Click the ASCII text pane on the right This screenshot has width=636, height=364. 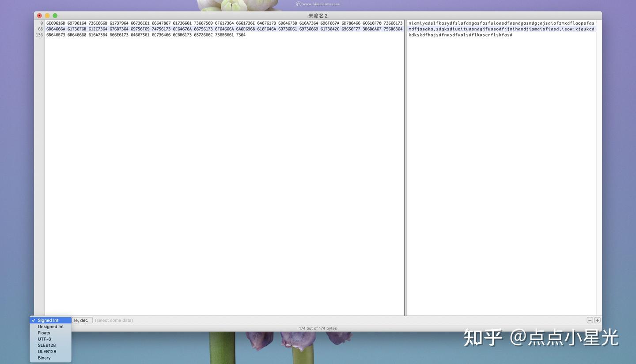501,29
